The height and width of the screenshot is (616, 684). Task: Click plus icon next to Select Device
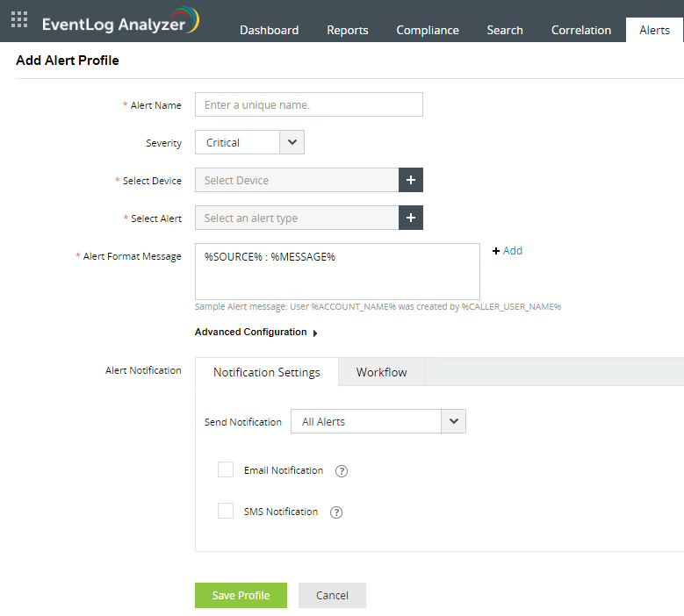pyautogui.click(x=410, y=180)
